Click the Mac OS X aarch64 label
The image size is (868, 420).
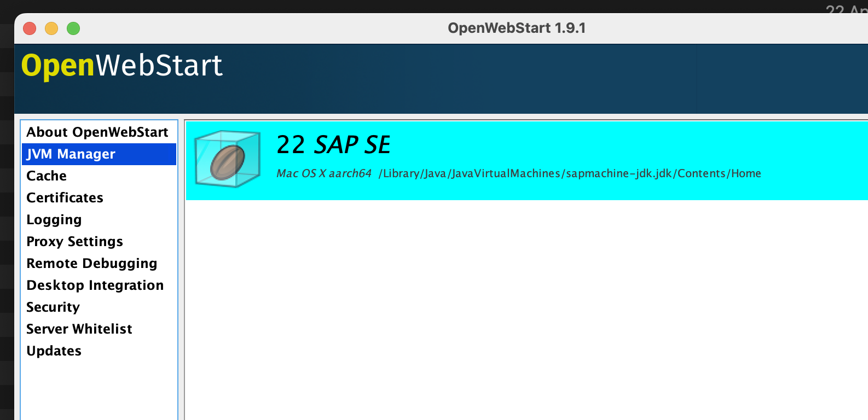(x=324, y=173)
